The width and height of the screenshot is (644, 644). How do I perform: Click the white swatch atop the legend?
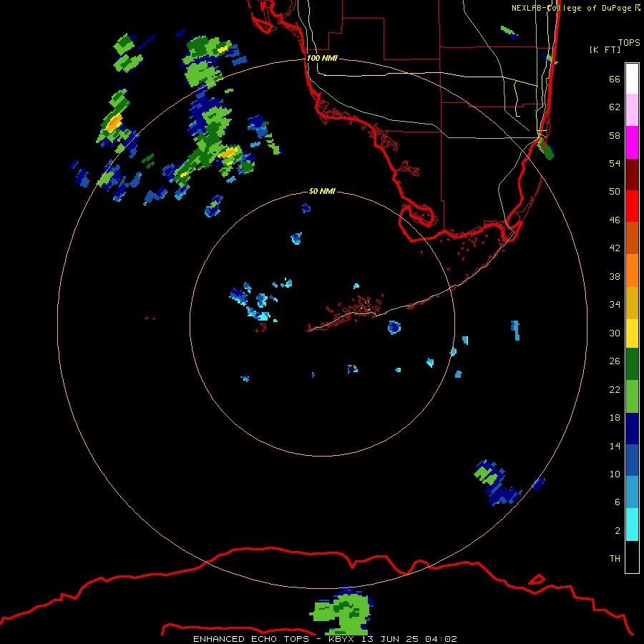[x=632, y=79]
